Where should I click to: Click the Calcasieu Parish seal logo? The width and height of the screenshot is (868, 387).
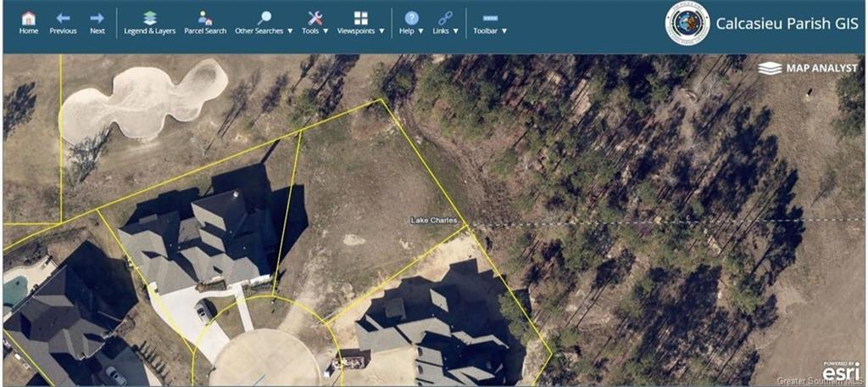(x=687, y=24)
